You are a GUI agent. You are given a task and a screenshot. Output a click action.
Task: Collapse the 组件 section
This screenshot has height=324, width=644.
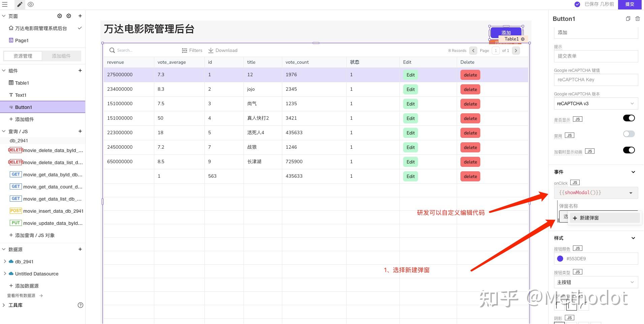(4, 70)
